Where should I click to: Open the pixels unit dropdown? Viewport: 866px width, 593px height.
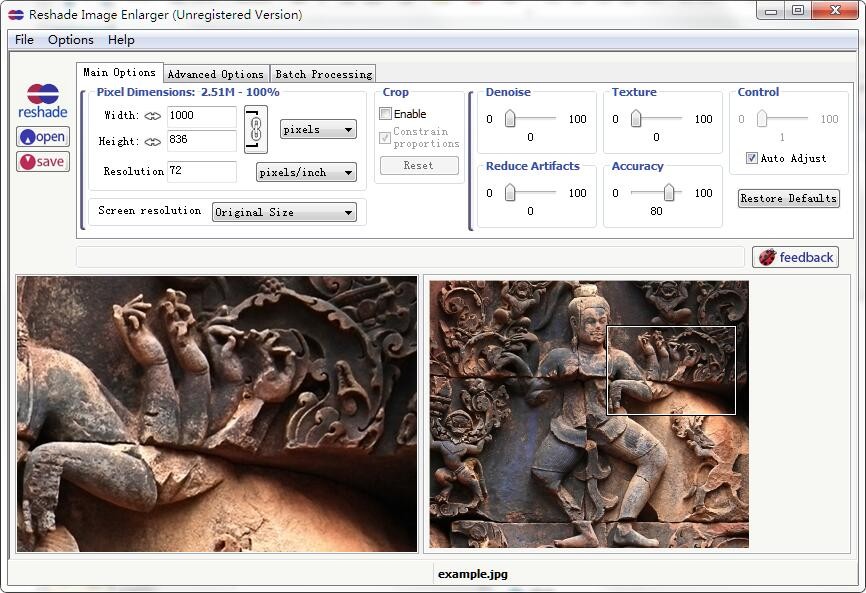[318, 129]
